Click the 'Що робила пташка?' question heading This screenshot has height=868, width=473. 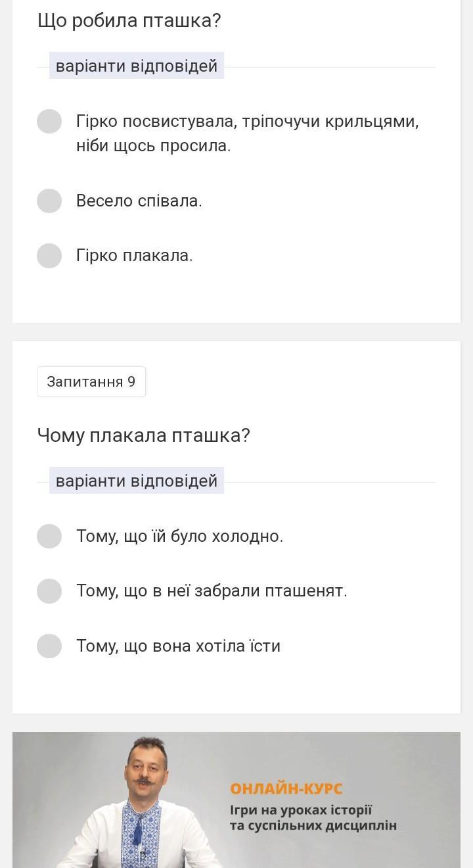coord(129,21)
